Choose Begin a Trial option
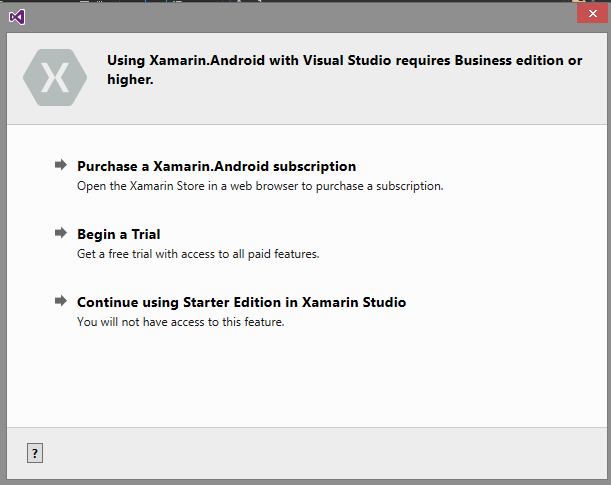This screenshot has height=485, width=611. (119, 234)
